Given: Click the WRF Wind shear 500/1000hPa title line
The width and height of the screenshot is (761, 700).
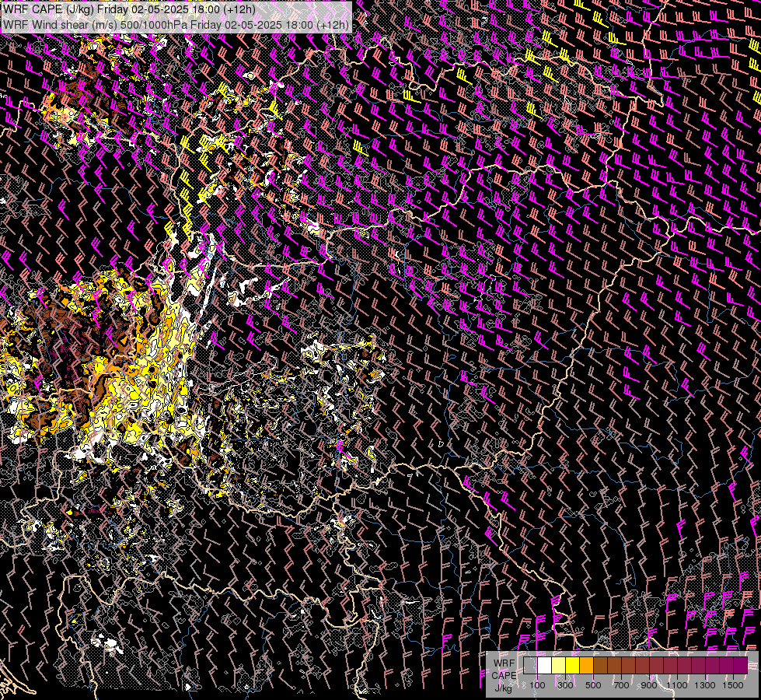Looking at the screenshot, I should [x=176, y=25].
